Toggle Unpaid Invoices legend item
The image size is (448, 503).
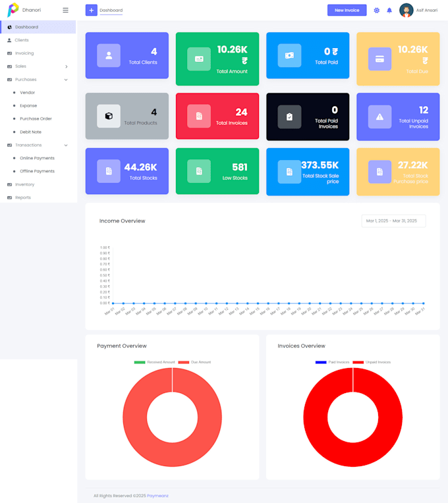[372, 362]
